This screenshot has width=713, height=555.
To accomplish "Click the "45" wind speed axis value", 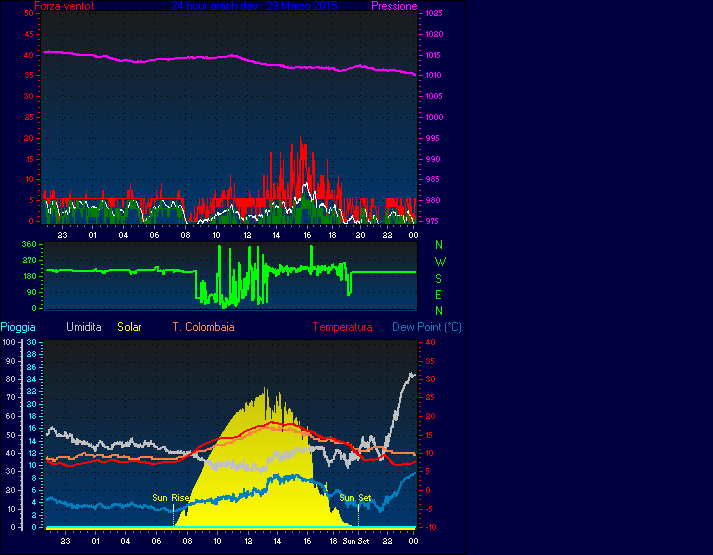I will 29,34.
